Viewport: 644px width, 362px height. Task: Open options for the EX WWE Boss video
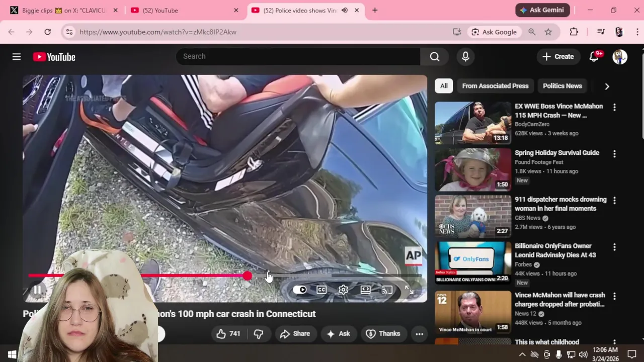[614, 107]
